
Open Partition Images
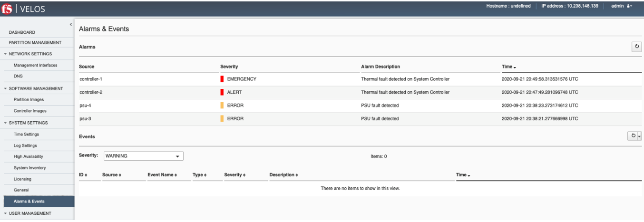[29, 100]
